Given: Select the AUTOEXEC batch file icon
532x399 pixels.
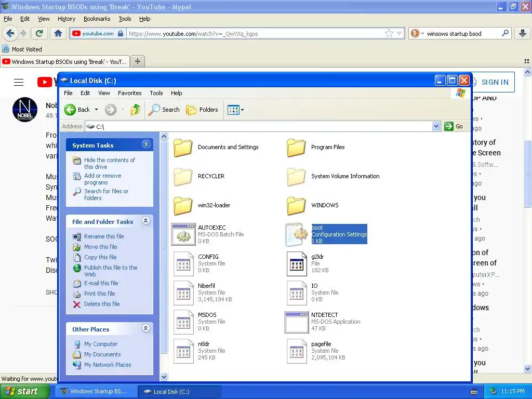Looking at the screenshot, I should point(183,234).
